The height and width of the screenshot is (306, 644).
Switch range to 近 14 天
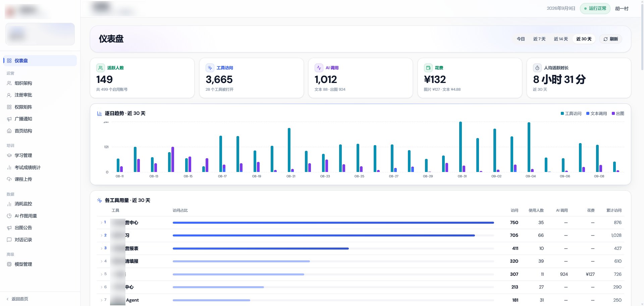(x=561, y=39)
